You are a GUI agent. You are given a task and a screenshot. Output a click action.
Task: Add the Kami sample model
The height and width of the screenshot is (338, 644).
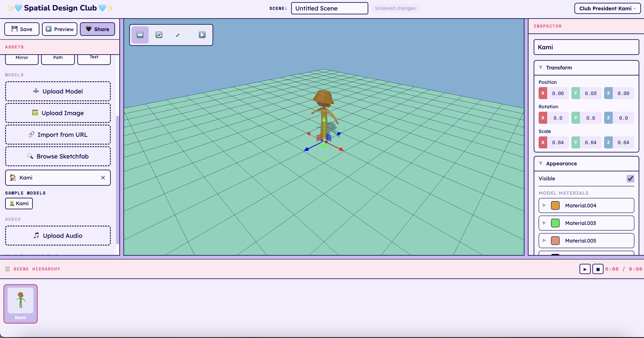pos(19,203)
